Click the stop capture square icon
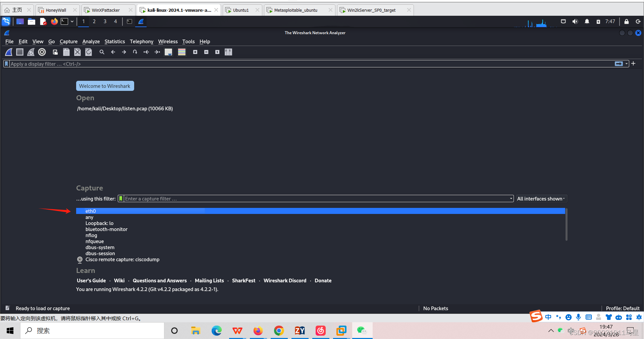Screen dimensions: 644x339 [x=20, y=52]
